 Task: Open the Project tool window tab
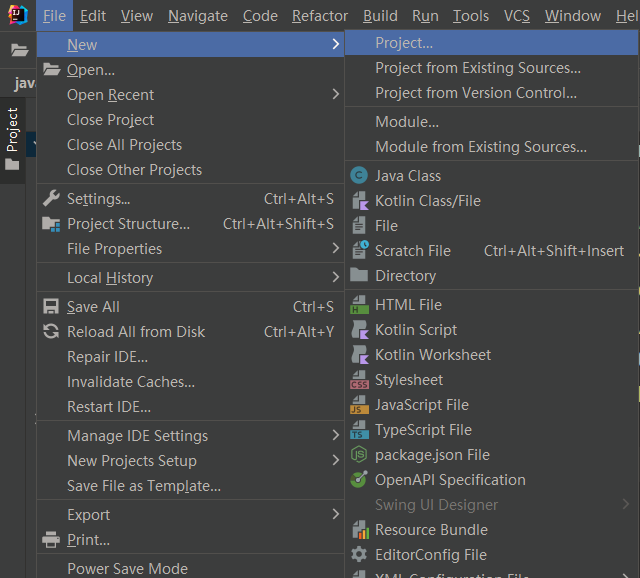click(12, 130)
